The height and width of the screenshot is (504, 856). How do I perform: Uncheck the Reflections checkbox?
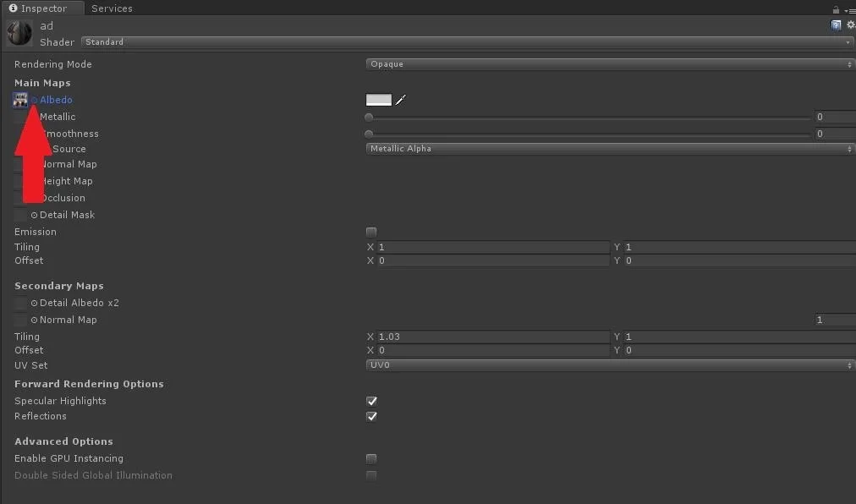tap(371, 417)
